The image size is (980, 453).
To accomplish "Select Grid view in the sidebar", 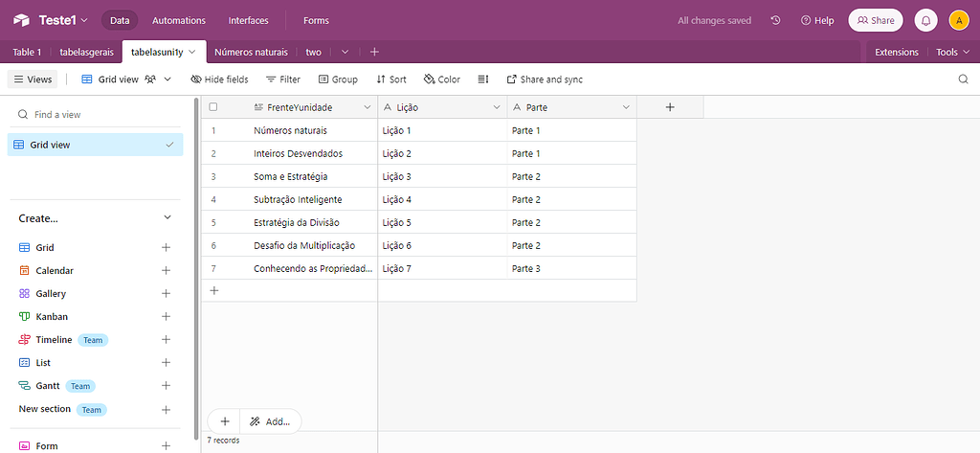I will pyautogui.click(x=96, y=145).
